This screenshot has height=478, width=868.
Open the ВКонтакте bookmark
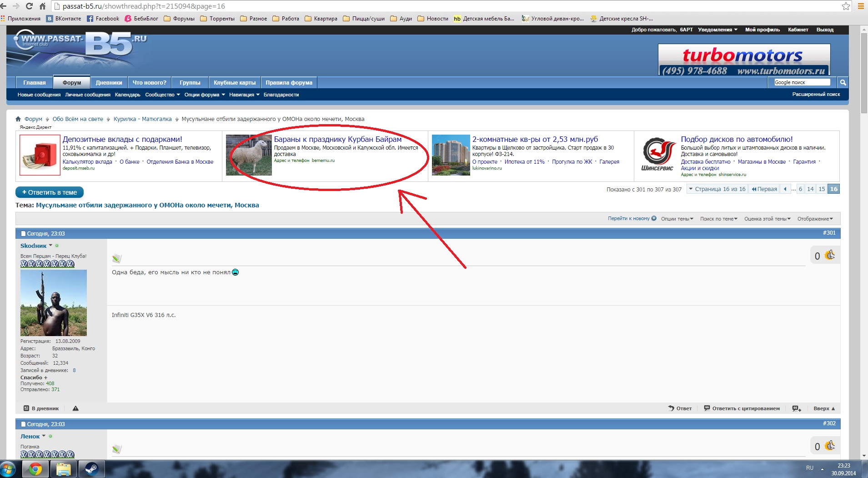63,19
